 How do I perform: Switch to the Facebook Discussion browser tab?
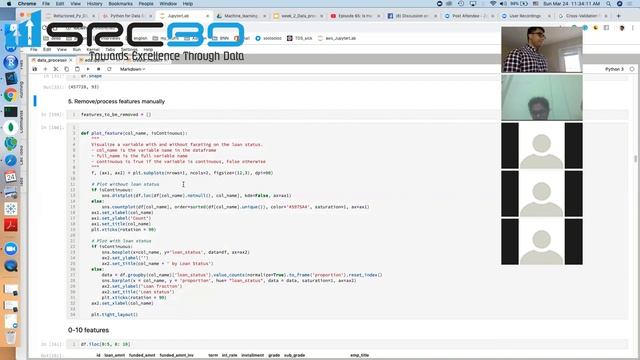(411, 16)
